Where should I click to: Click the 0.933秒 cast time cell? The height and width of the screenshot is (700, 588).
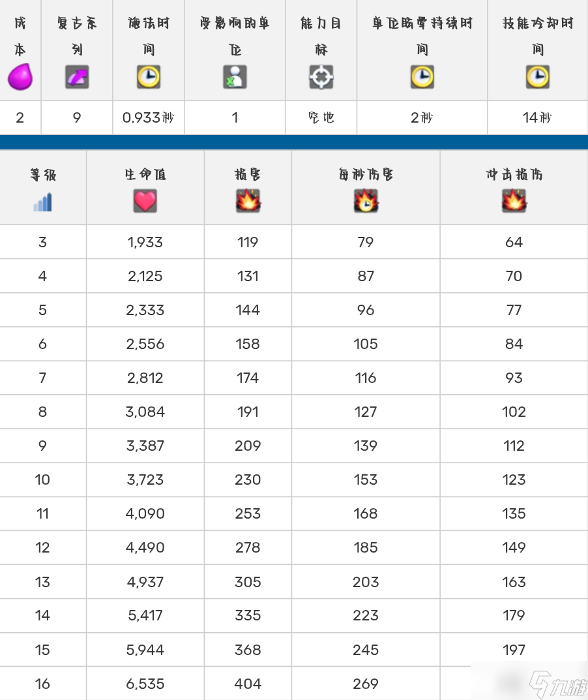[148, 118]
